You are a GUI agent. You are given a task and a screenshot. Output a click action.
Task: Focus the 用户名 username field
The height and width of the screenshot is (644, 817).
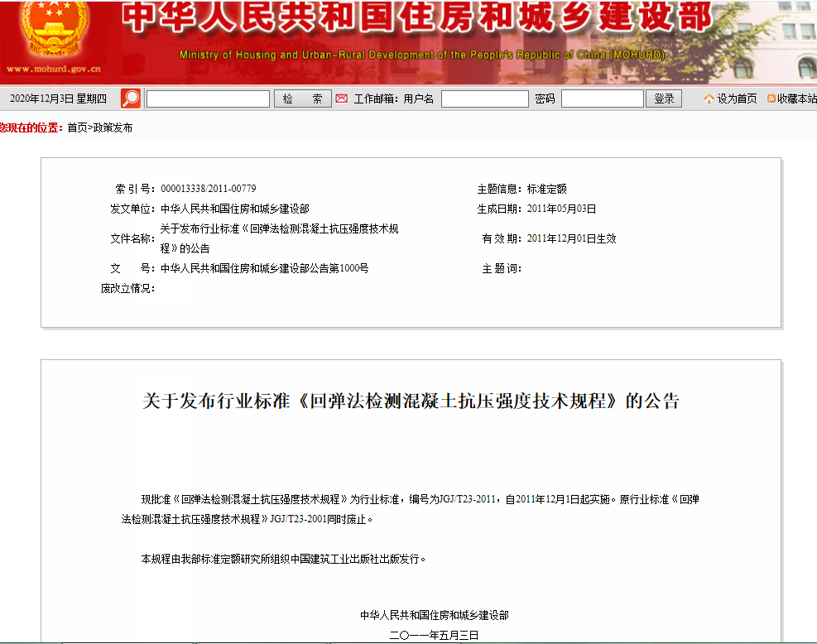coord(485,99)
